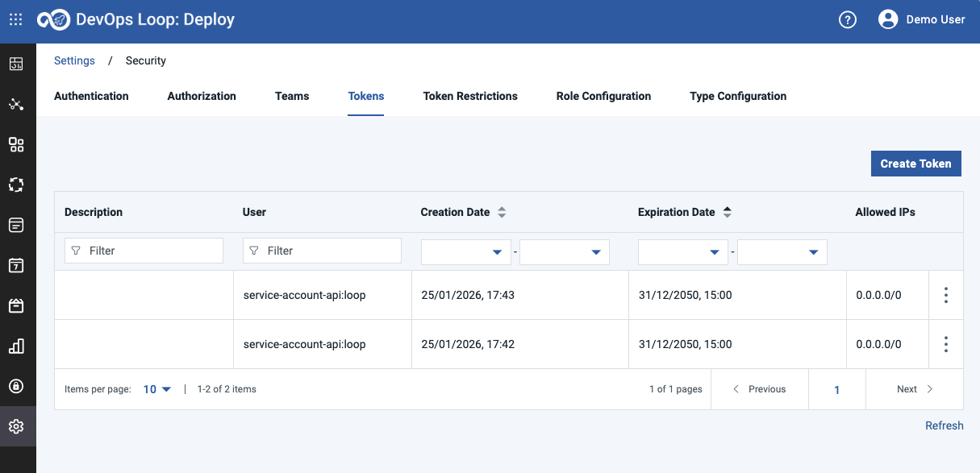Expand the Items per page dropdown
The height and width of the screenshot is (473, 980).
click(x=157, y=389)
